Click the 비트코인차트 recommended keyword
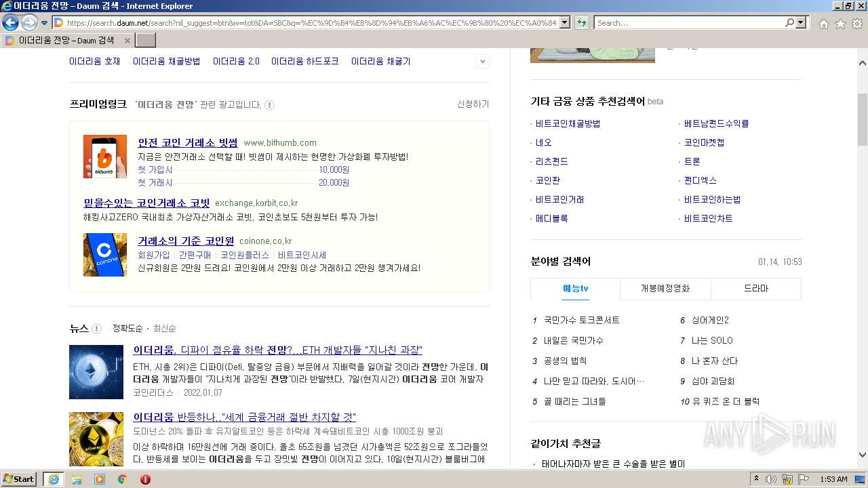This screenshot has width=868, height=488. (708, 218)
